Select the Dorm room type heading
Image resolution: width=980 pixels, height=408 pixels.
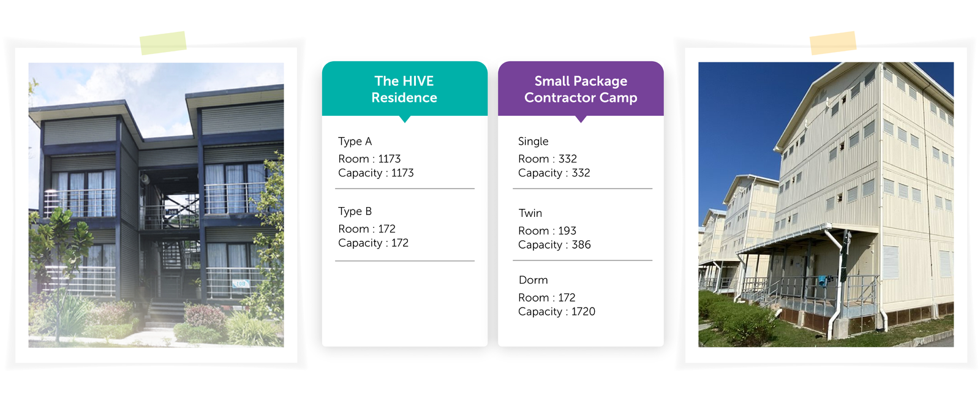(533, 280)
